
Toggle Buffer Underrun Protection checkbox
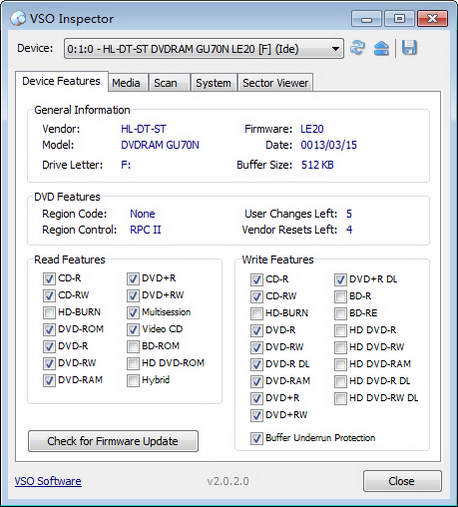point(256,438)
